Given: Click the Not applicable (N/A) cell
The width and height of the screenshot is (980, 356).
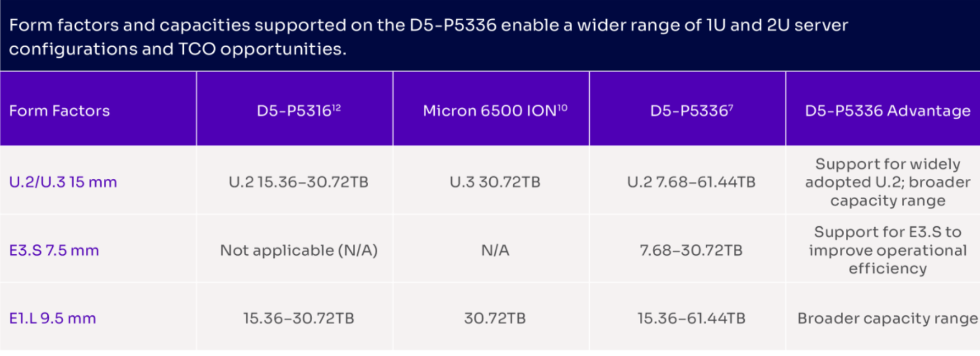Looking at the screenshot, I should pos(298,250).
